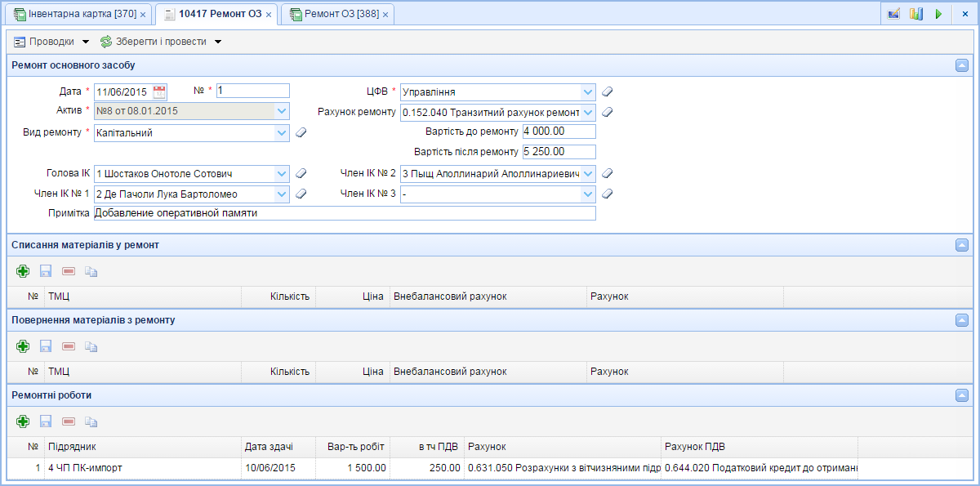Save row in Списання матеріалів у ремонт

tap(46, 270)
